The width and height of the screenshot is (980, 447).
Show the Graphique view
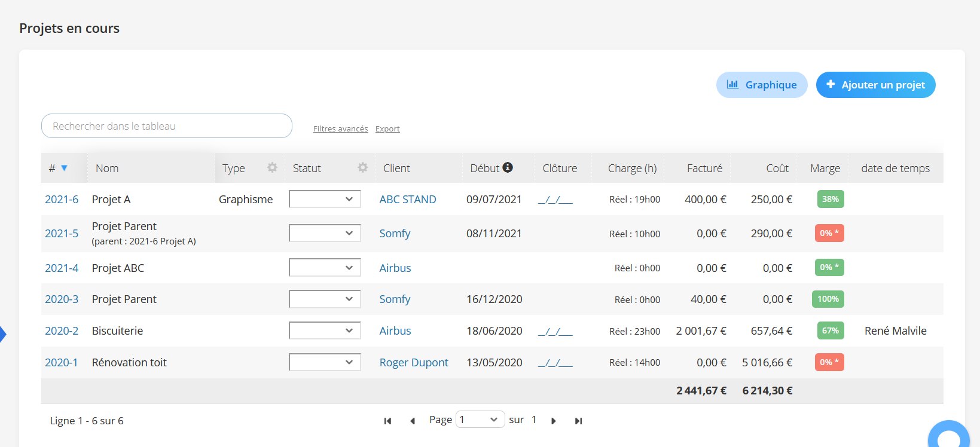(x=762, y=85)
